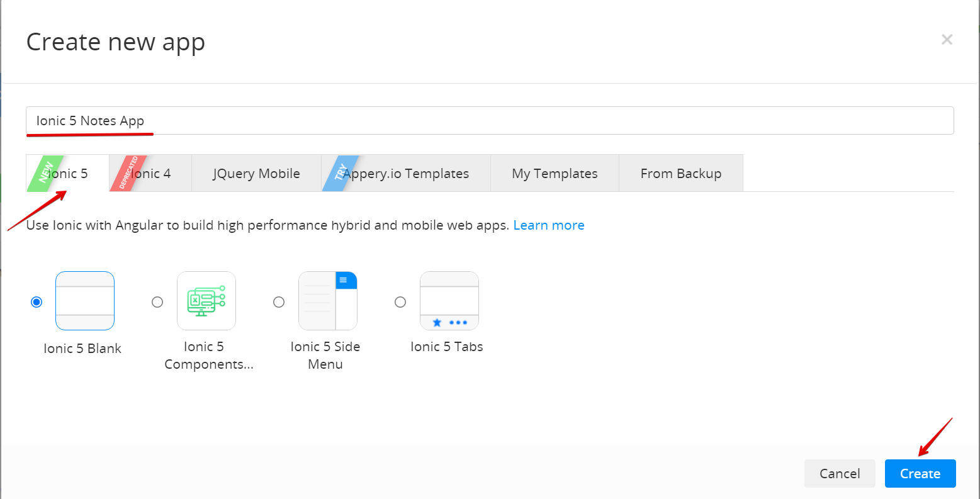Image resolution: width=980 pixels, height=499 pixels.
Task: Choose the Ionic 5 Components template icon
Action: 206,301
